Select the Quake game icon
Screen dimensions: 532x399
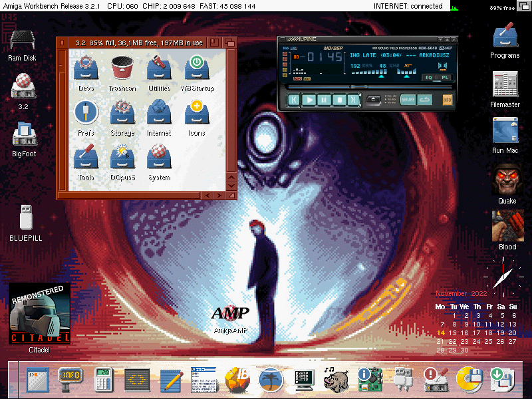click(507, 179)
